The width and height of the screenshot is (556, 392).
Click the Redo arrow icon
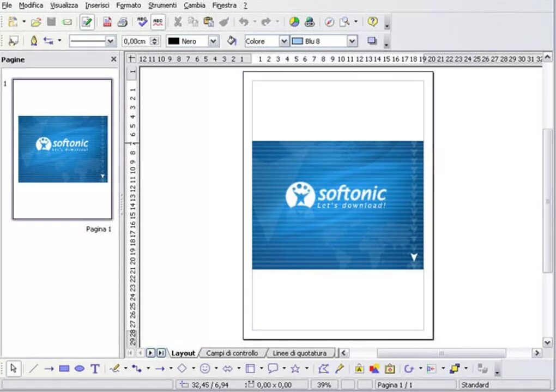pos(265,22)
